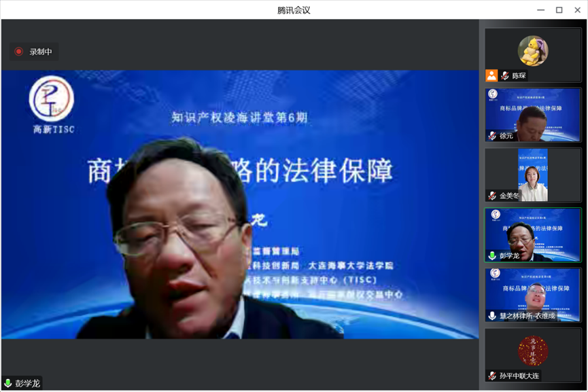The height and width of the screenshot is (392, 588).
Task: Click 徐元's muted microphone icon
Action: 492,136
